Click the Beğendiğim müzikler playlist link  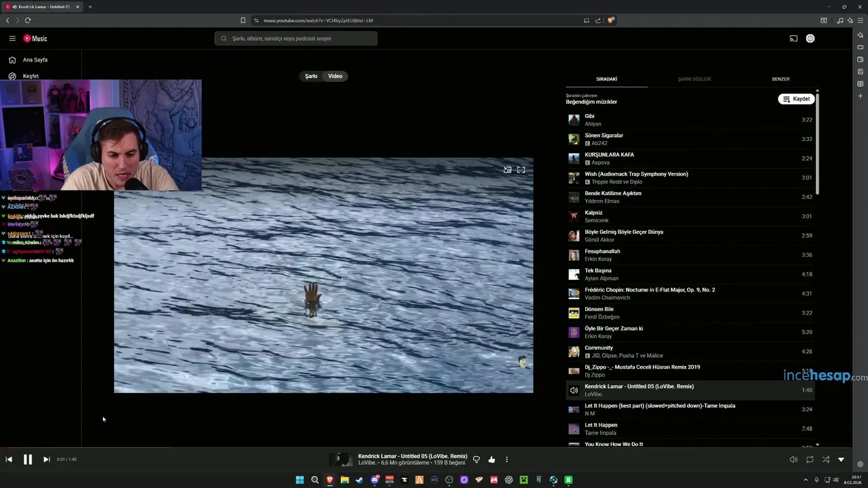coord(591,102)
